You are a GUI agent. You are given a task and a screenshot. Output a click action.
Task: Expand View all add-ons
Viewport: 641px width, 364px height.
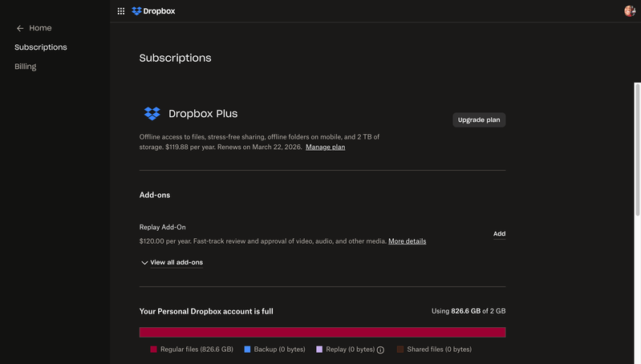(x=176, y=262)
